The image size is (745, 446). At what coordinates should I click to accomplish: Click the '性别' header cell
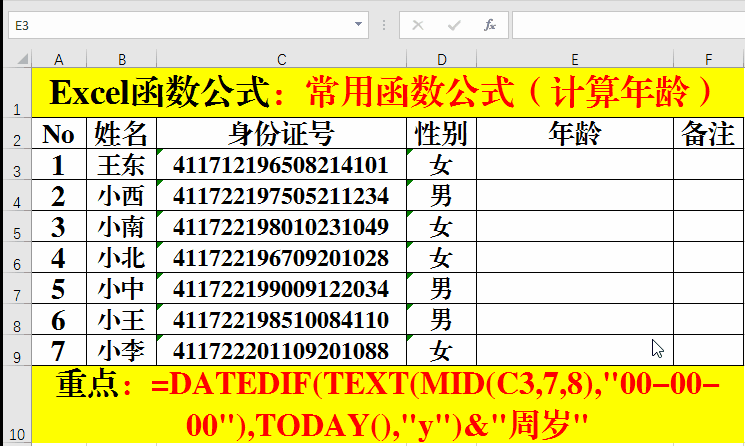coord(441,133)
